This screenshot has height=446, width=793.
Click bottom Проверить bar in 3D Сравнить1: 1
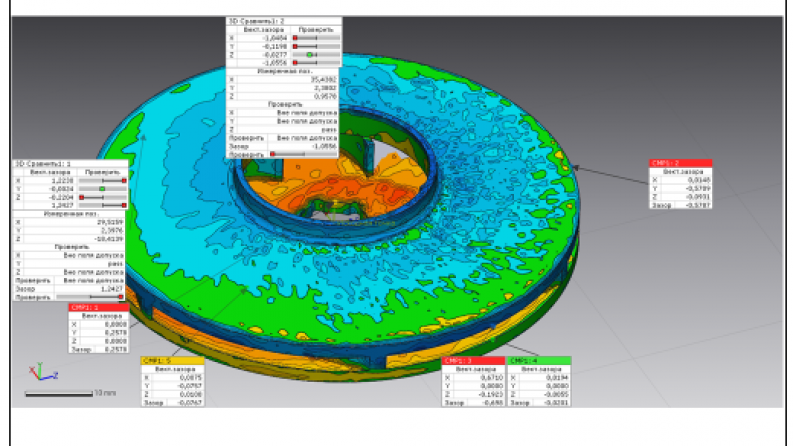pyautogui.click(x=92, y=297)
